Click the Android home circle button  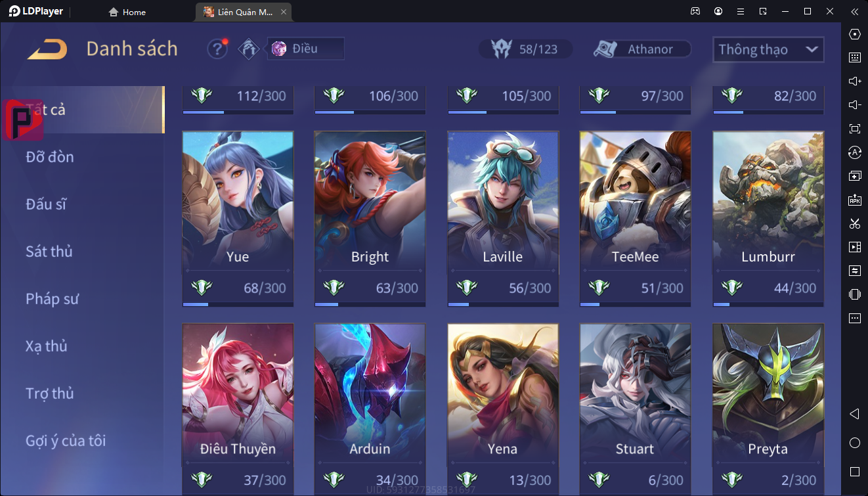[x=854, y=443]
